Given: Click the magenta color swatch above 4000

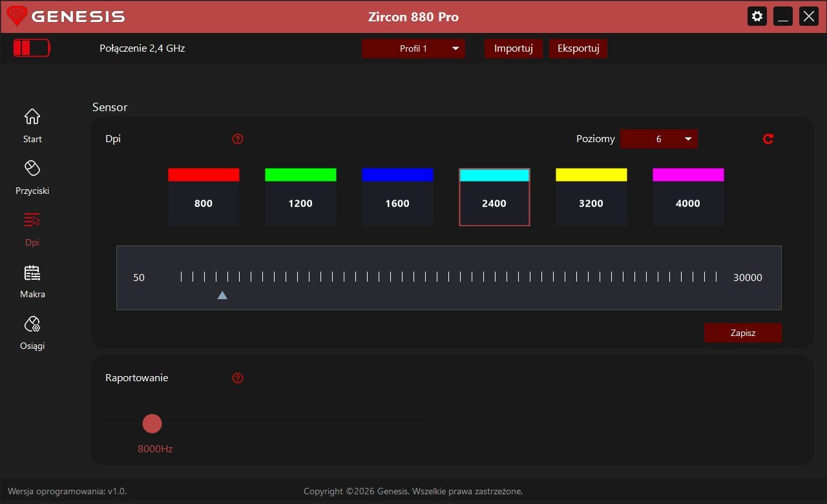Looking at the screenshot, I should (x=688, y=174).
